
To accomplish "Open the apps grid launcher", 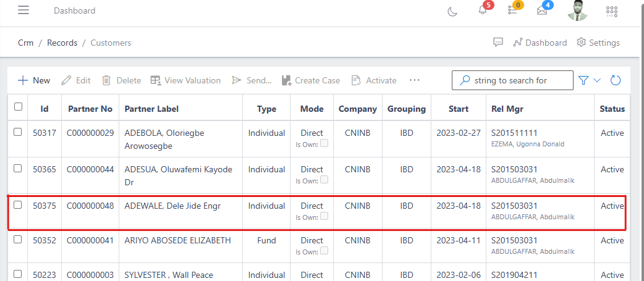I will pyautogui.click(x=612, y=11).
